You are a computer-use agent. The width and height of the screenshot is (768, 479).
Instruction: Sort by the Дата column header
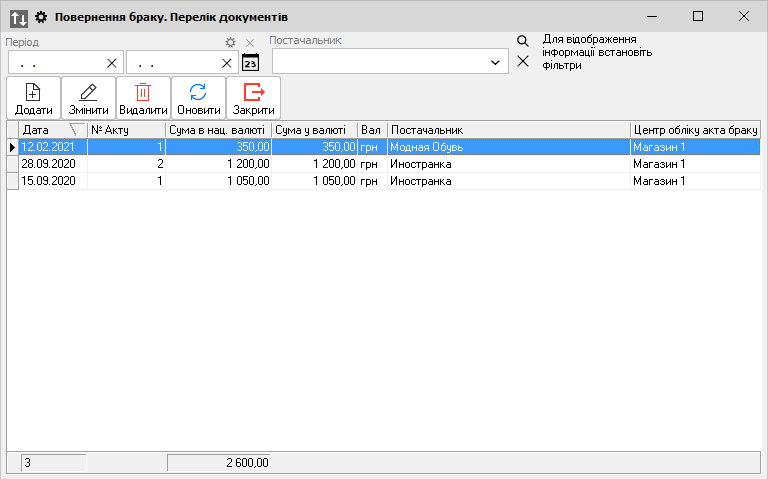(45, 130)
